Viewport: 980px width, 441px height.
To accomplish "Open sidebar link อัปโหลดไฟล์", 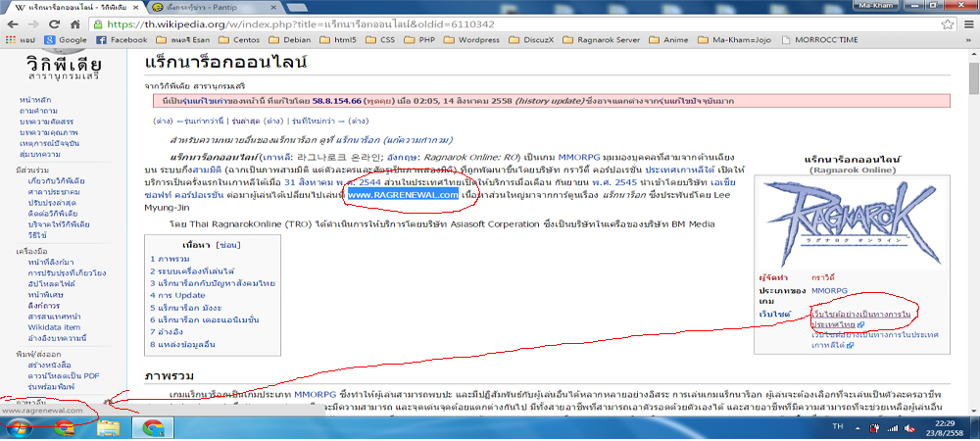I will point(52,283).
